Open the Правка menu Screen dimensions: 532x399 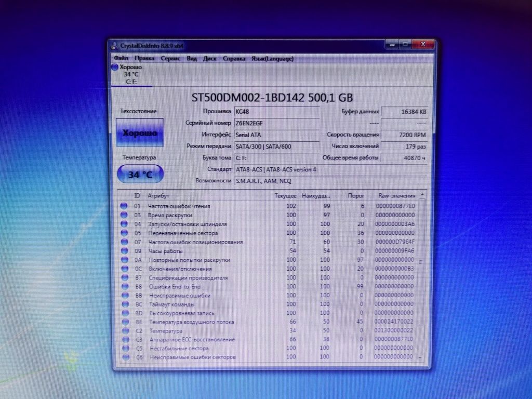point(144,58)
